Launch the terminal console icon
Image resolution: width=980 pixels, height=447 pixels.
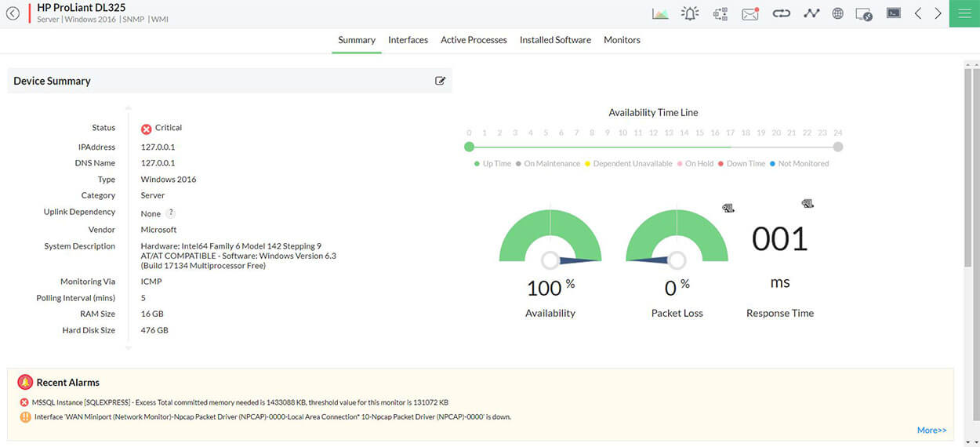(893, 13)
